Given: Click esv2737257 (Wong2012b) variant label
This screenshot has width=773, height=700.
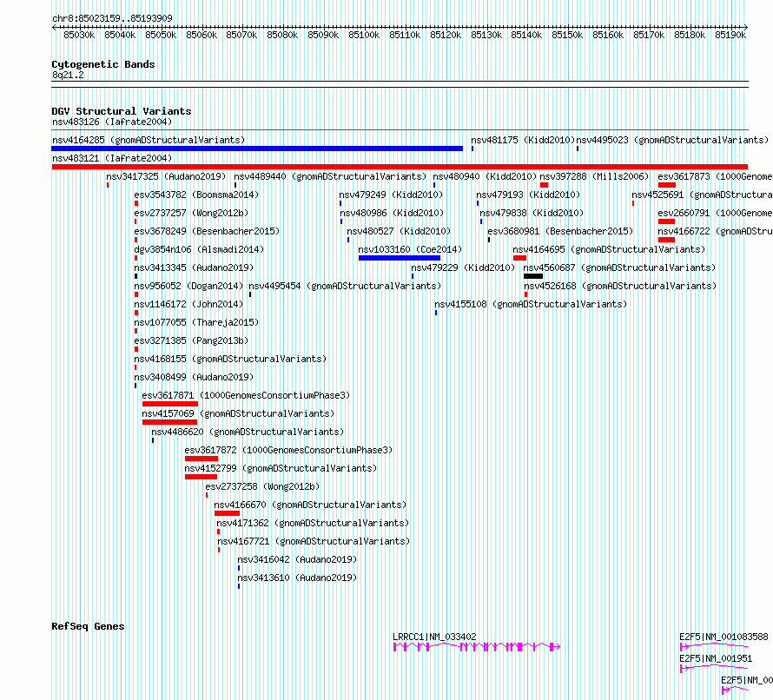Looking at the screenshot, I should point(191,213).
